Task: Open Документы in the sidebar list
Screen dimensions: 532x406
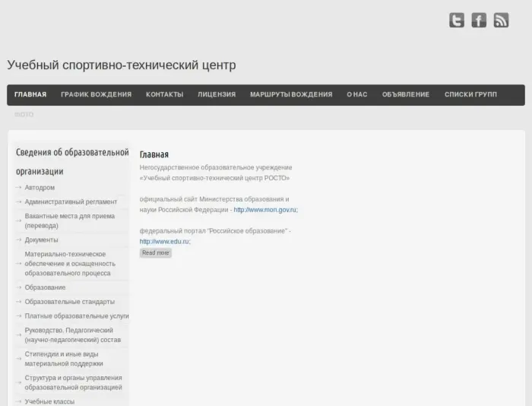Action: coord(41,240)
